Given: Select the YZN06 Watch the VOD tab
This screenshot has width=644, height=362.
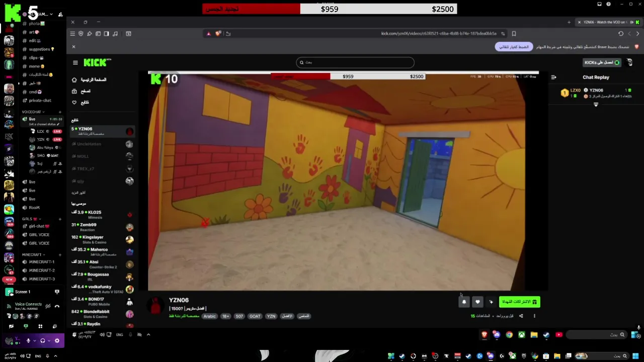Looking at the screenshot, I should pyautogui.click(x=609, y=22).
